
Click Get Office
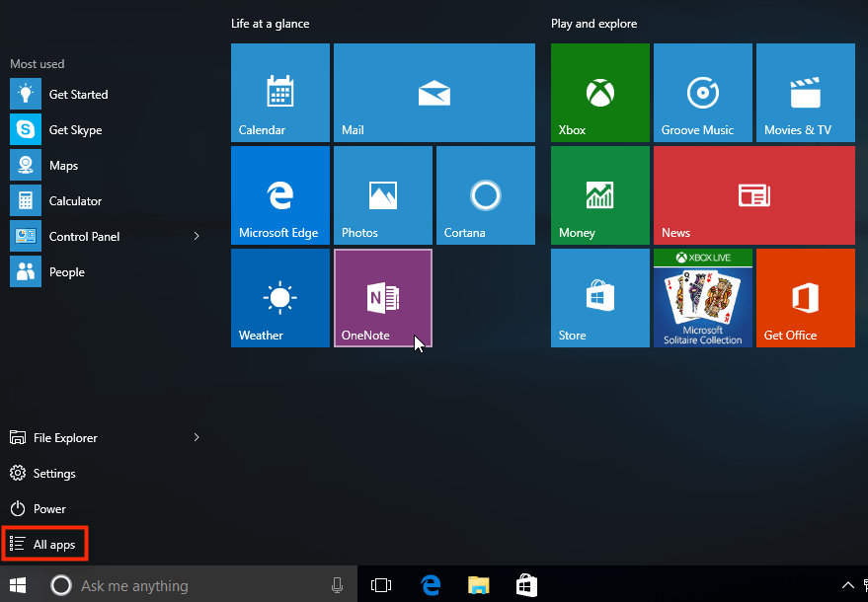coord(805,297)
